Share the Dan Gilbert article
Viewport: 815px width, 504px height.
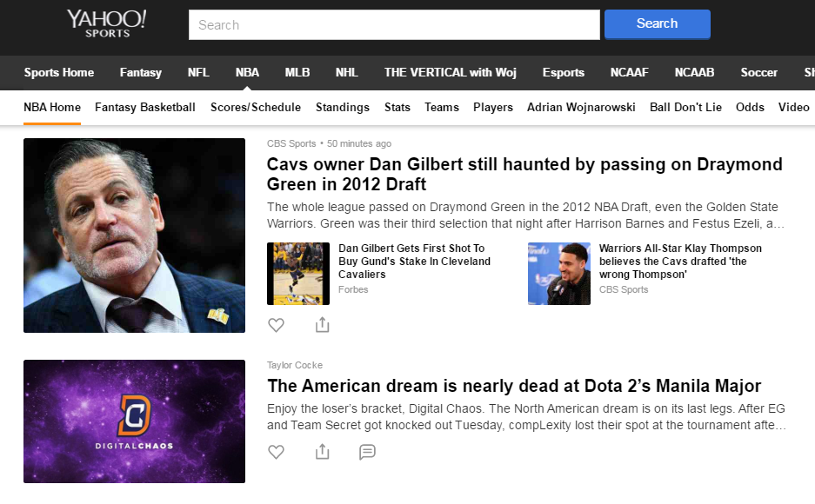tap(322, 325)
